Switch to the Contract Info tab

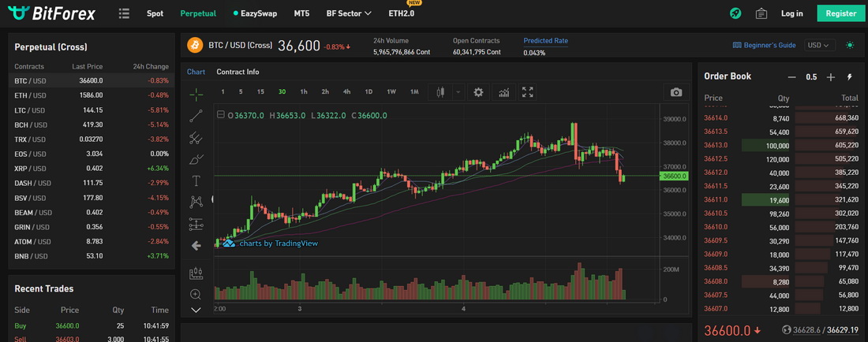tap(238, 72)
